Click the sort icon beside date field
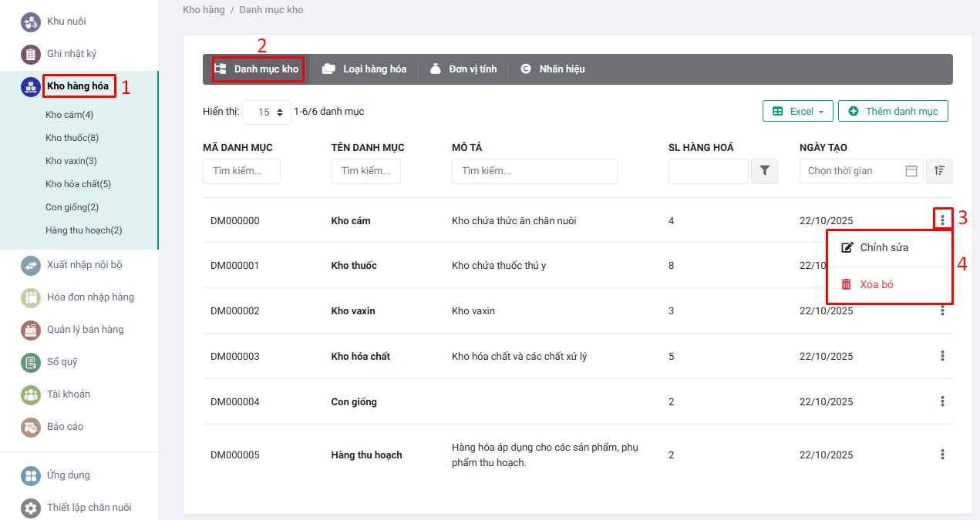 tap(939, 171)
